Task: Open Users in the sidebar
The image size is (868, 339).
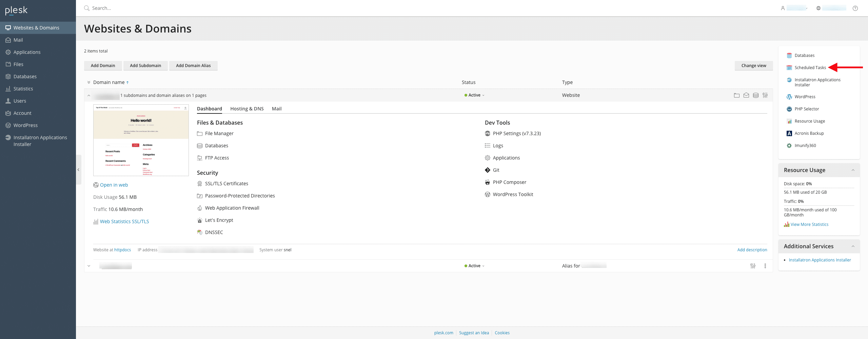Action: click(x=38, y=101)
